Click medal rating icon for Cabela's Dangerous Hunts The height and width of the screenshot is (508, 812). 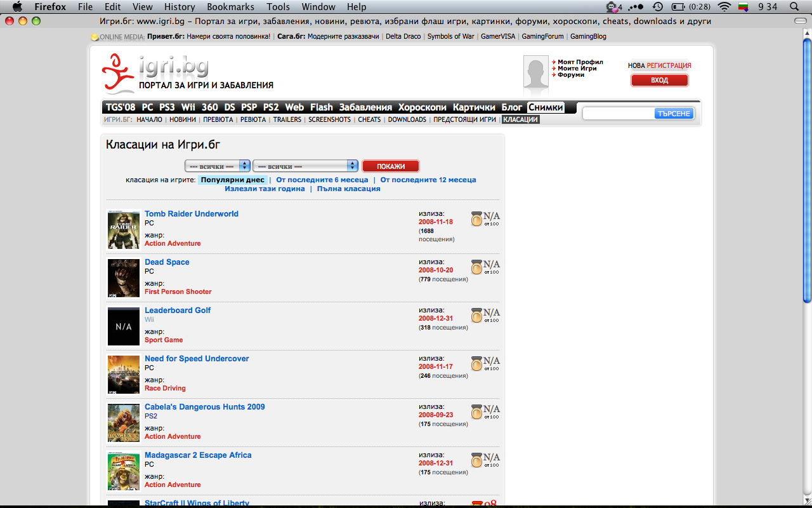point(476,412)
